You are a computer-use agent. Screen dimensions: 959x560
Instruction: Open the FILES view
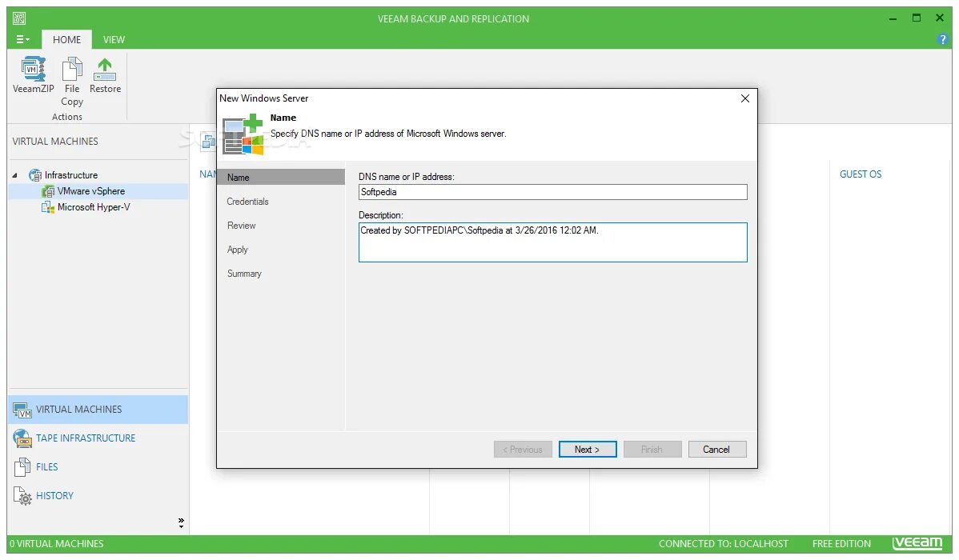pos(46,467)
